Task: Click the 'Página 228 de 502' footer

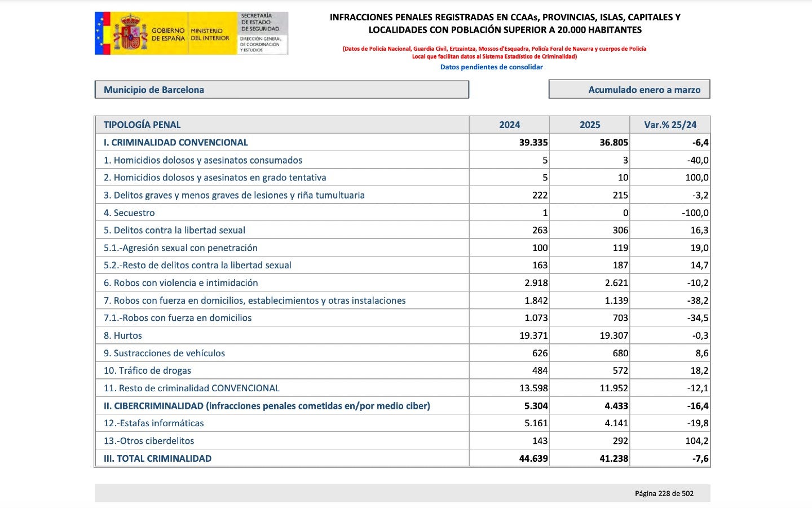Action: [664, 493]
